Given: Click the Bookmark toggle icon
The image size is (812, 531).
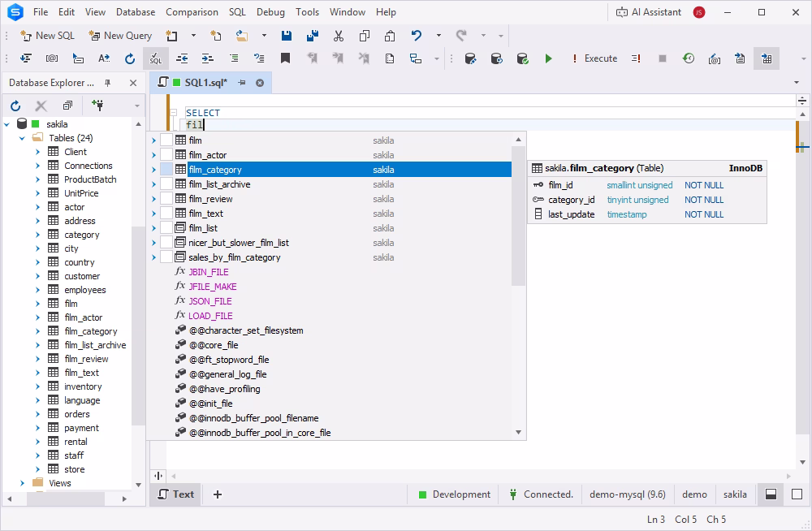Looking at the screenshot, I should tap(285, 58).
